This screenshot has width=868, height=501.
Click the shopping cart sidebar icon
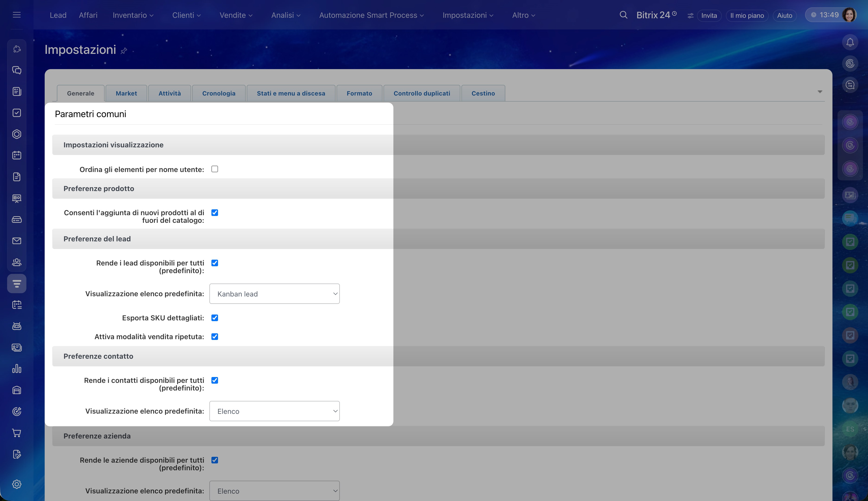pos(16,433)
